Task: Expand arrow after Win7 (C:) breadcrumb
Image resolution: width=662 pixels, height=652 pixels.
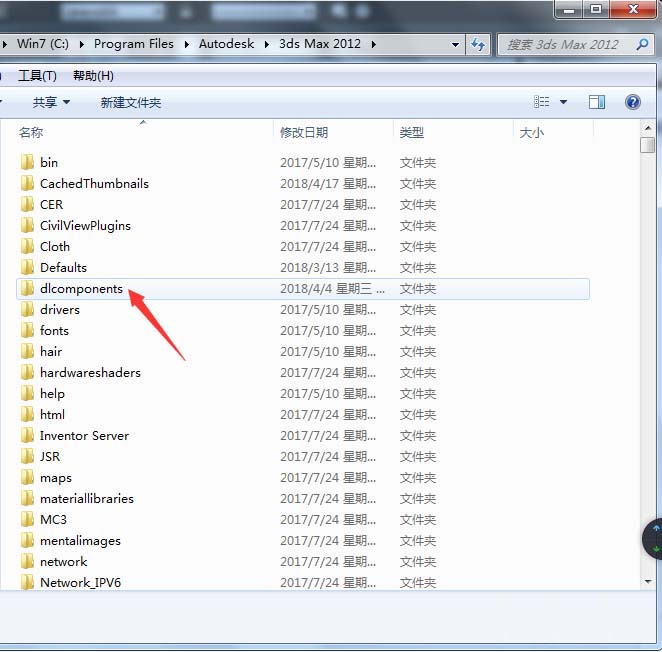Action: pyautogui.click(x=81, y=44)
